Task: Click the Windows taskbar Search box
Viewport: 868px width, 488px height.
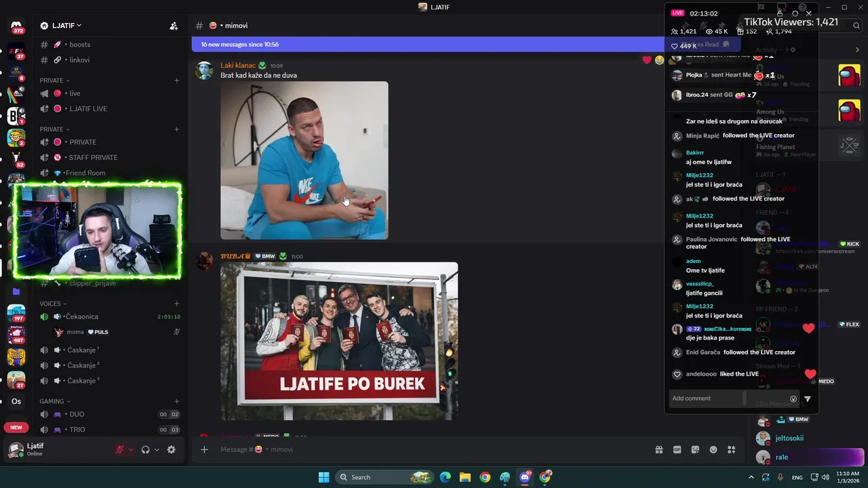Action: 384,477
